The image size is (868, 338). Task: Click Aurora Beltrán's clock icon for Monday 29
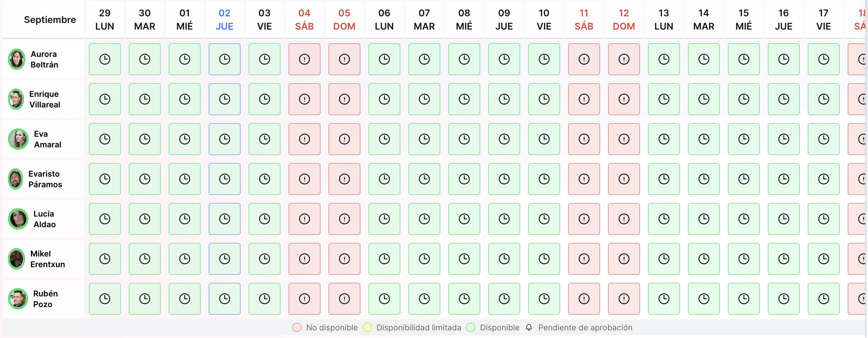(x=105, y=59)
